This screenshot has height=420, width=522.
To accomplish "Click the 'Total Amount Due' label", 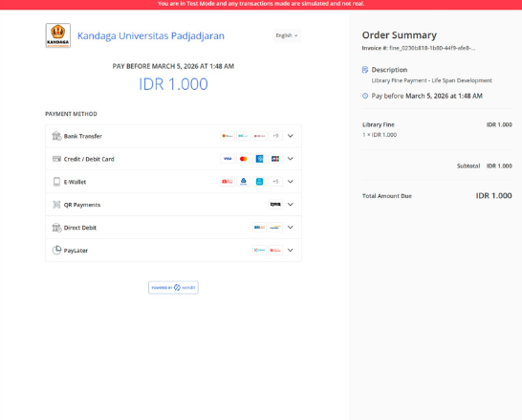I will tap(387, 196).
